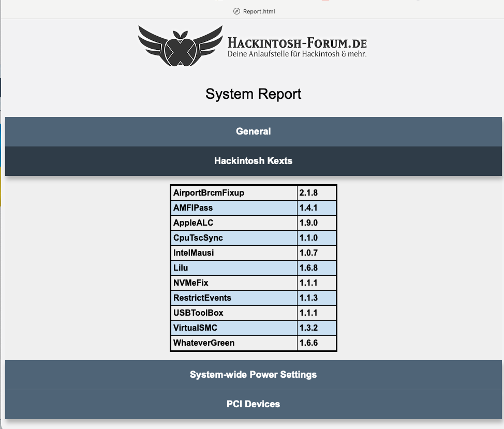Select the CpuTscSync table cell
This screenshot has width=504, height=429.
click(234, 238)
